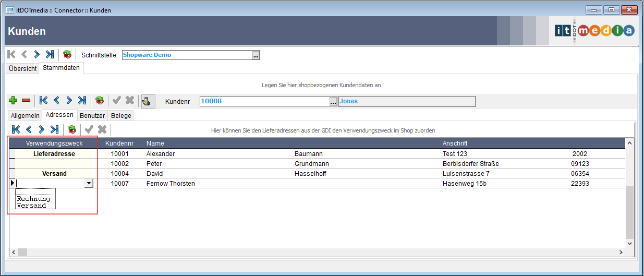Click the user icon left of Kundenr
Screen dimensions: 644x276
148,101
